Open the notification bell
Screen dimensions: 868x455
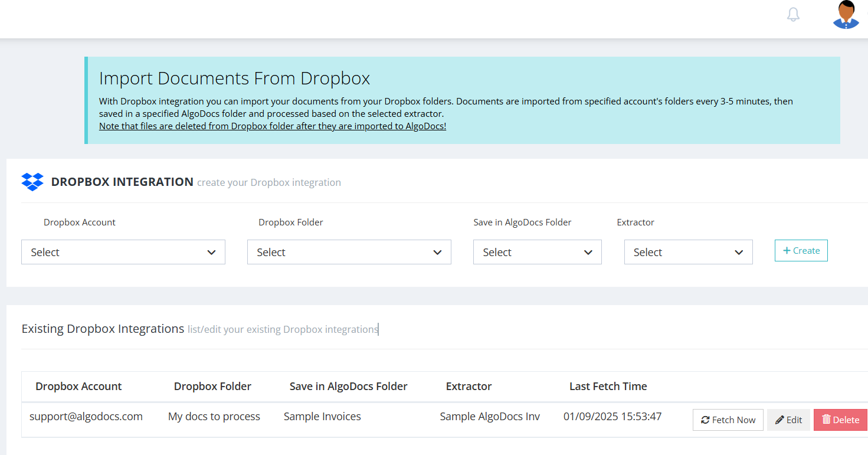click(793, 14)
